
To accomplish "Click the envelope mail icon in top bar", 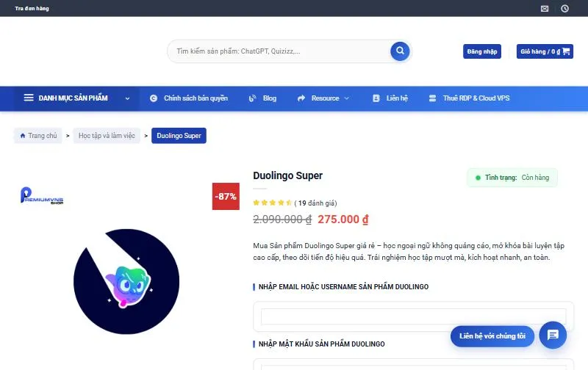I will (545, 9).
